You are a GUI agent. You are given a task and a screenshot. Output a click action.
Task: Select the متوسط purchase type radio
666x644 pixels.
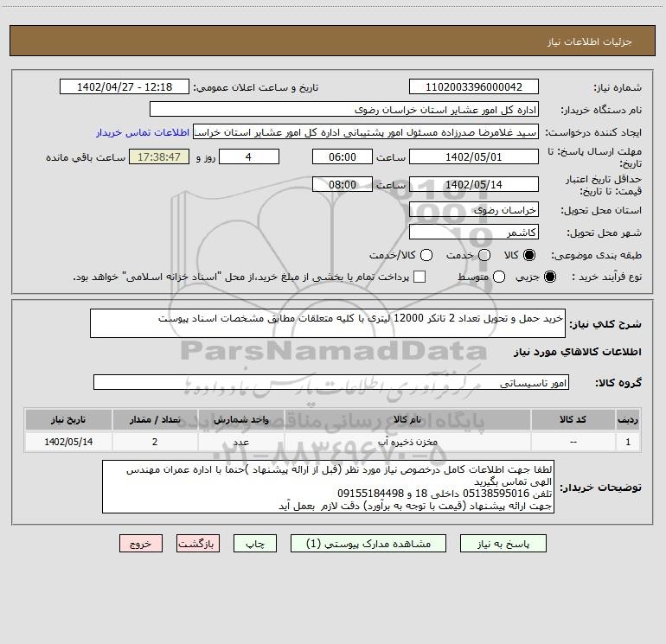499,277
